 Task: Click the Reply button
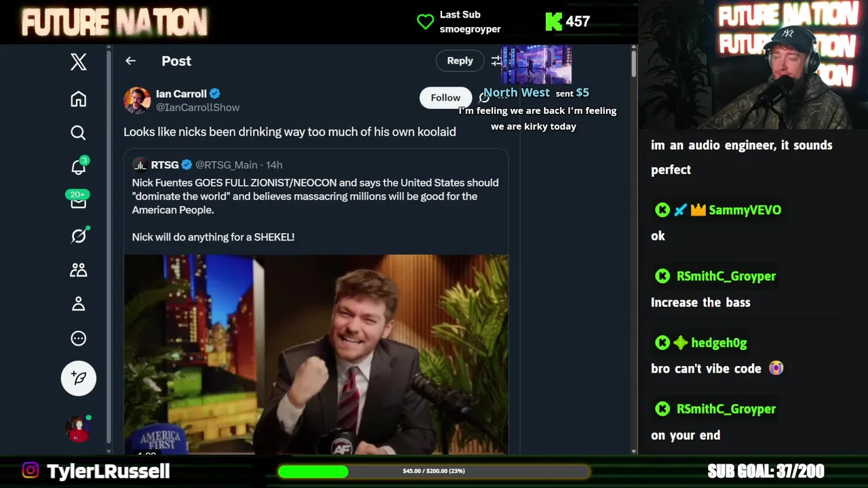click(460, 61)
